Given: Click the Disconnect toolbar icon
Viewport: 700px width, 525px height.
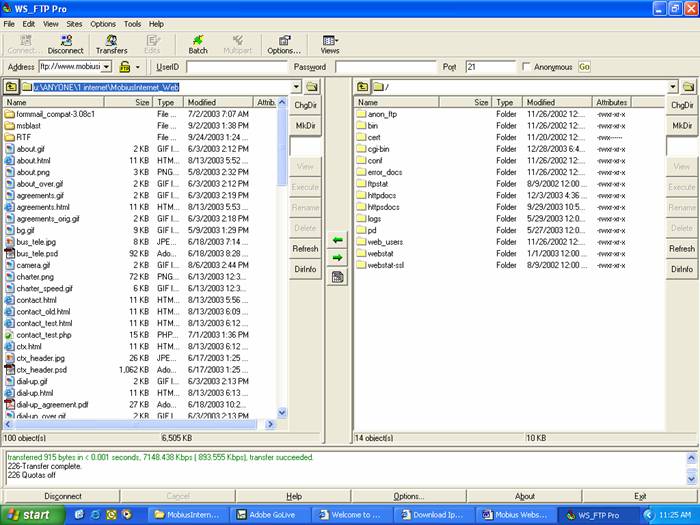Looking at the screenshot, I should [66, 45].
